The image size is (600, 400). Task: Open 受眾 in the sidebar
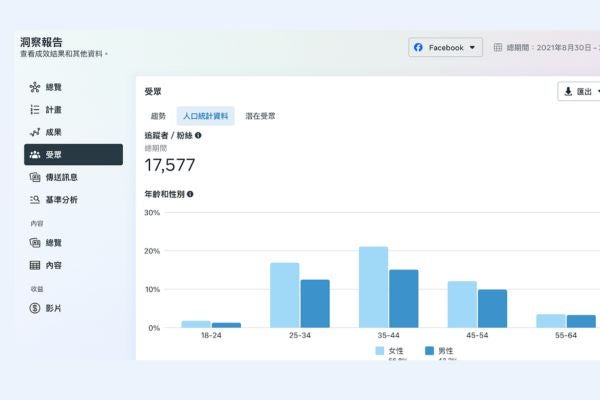pyautogui.click(x=74, y=155)
